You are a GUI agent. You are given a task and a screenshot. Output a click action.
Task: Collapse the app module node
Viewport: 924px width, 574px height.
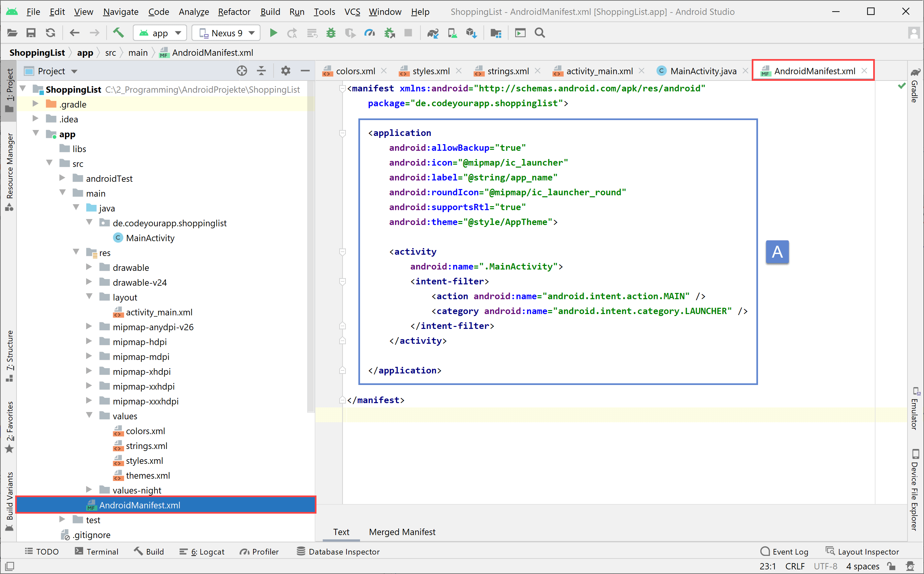(36, 133)
